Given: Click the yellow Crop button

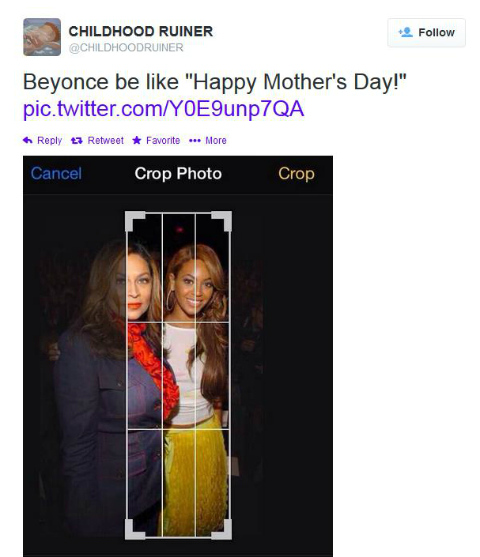Looking at the screenshot, I should coord(296,174).
